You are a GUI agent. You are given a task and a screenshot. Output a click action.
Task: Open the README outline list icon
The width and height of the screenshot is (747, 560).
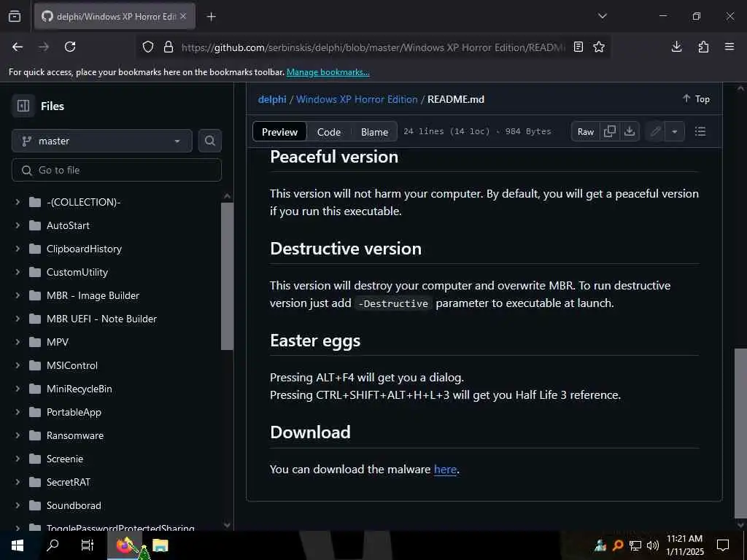click(x=700, y=131)
